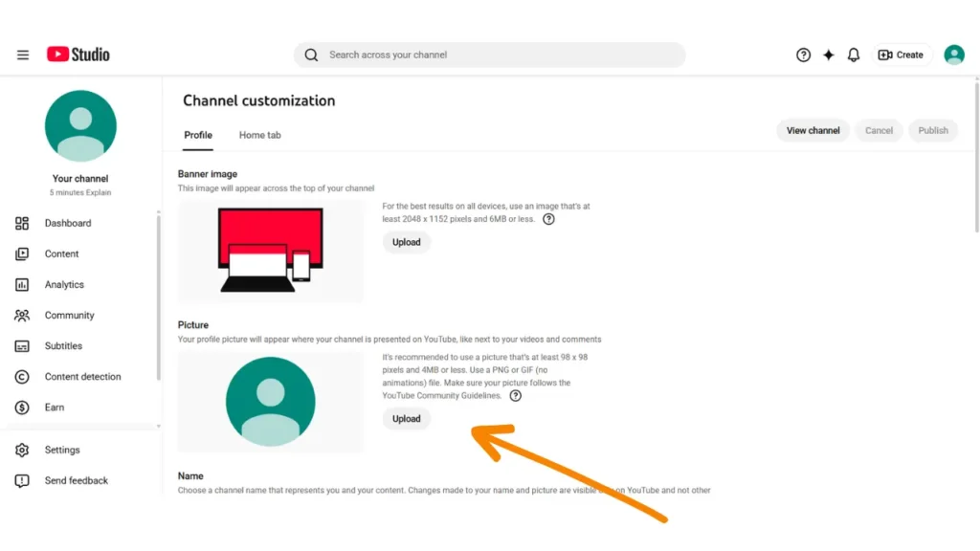The width and height of the screenshot is (980, 551).
Task: Upload a new profile picture
Action: [406, 418]
